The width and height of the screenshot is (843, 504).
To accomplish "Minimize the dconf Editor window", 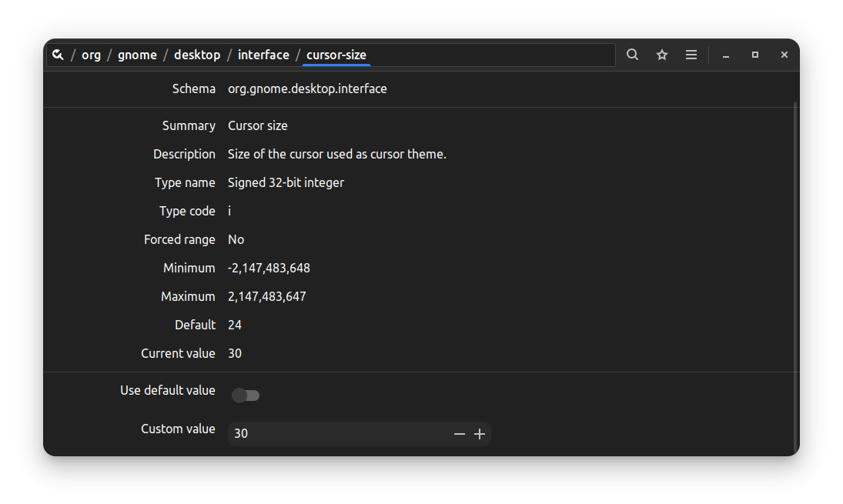I will point(726,55).
